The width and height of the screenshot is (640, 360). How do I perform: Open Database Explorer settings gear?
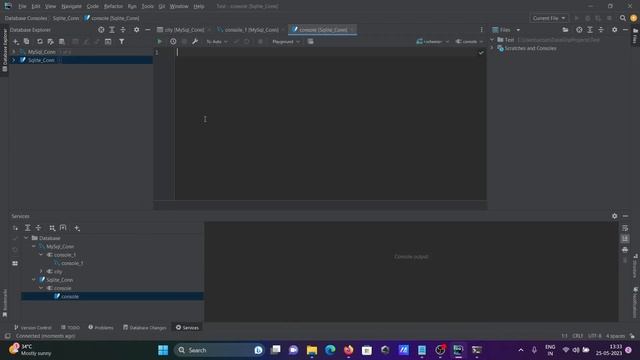click(x=136, y=30)
